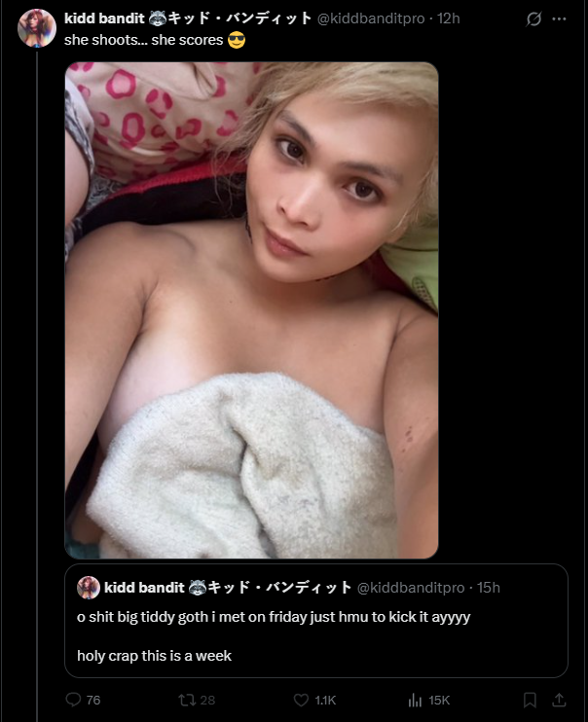This screenshot has height=722, width=588.
Task: Open kidd bandit profile avatar at top
Action: (x=37, y=28)
